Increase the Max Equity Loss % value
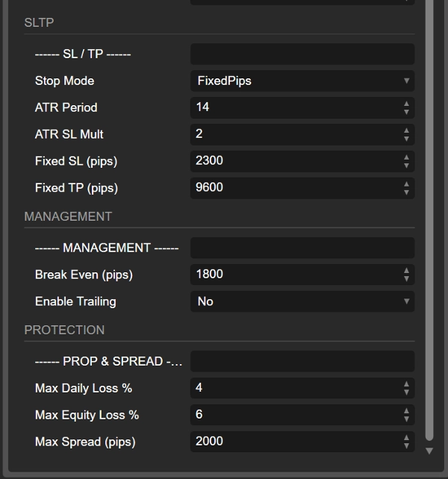The image size is (448, 479). pyautogui.click(x=406, y=411)
